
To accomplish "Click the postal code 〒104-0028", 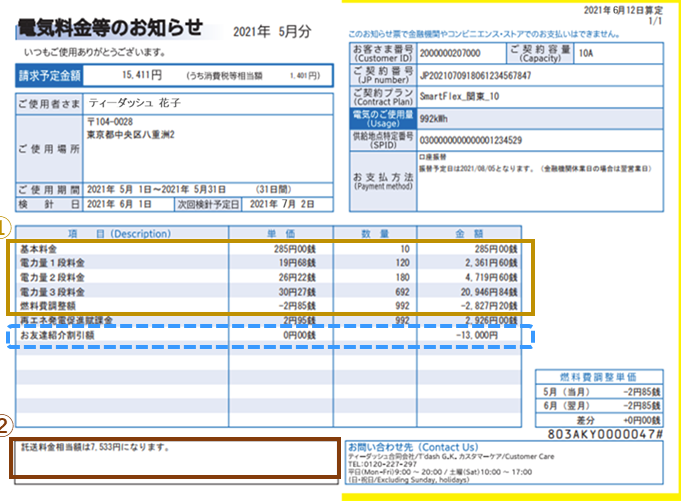I will (x=110, y=122).
